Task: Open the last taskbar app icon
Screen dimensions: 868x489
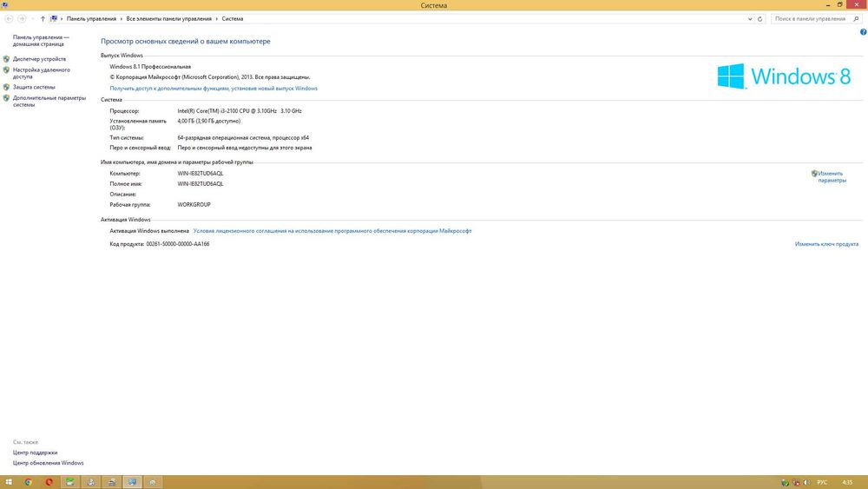Action: click(152, 482)
